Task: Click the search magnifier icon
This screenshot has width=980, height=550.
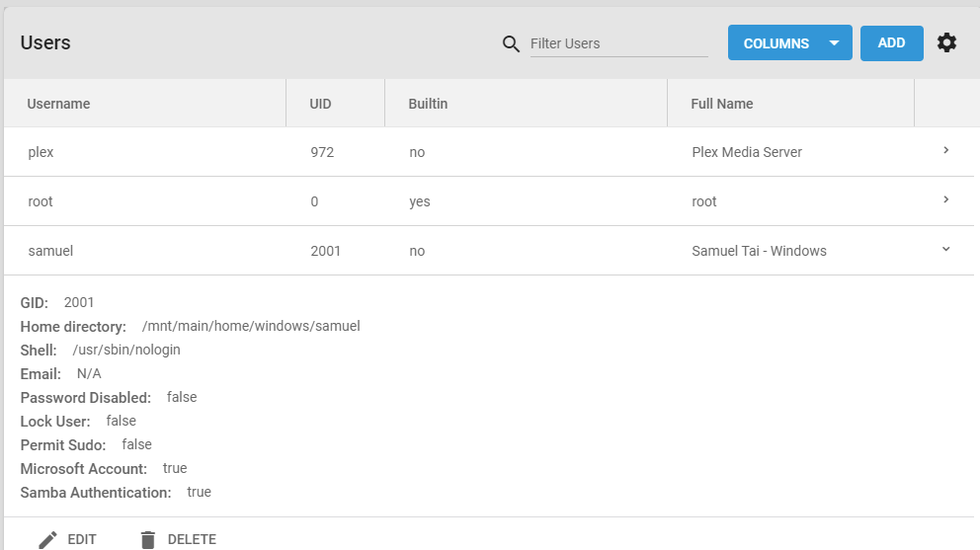Action: pos(511,43)
